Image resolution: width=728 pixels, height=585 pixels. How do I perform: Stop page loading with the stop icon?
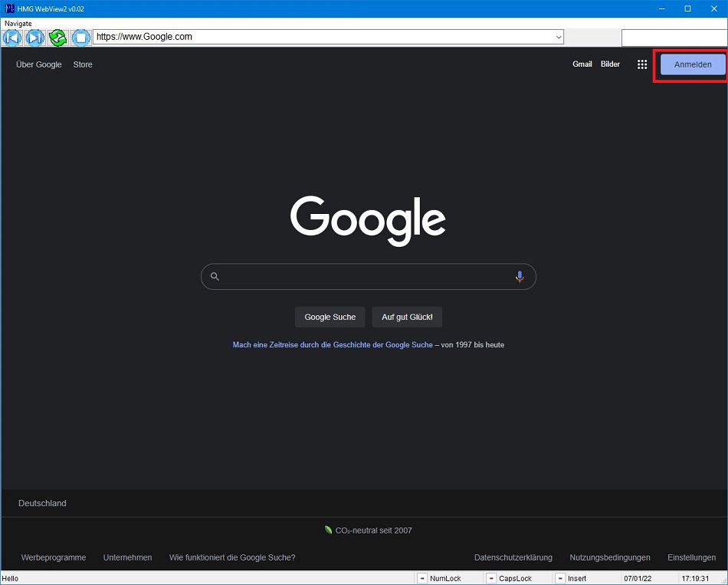80,38
